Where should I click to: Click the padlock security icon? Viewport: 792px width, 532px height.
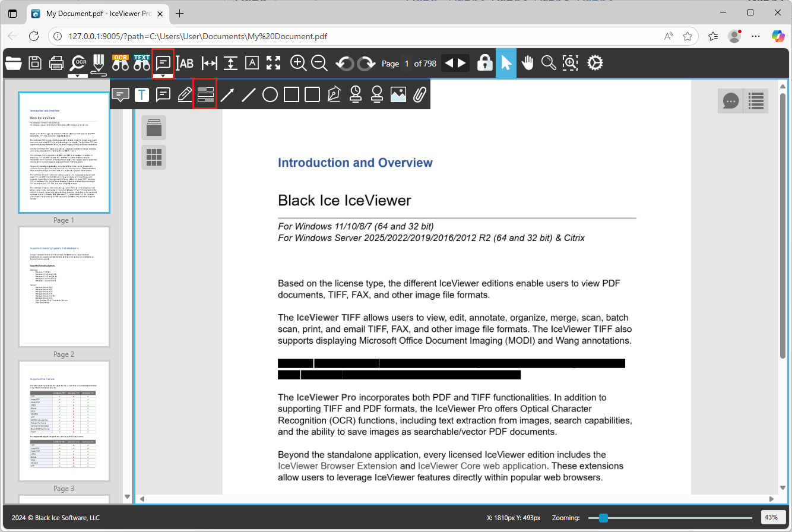(485, 63)
